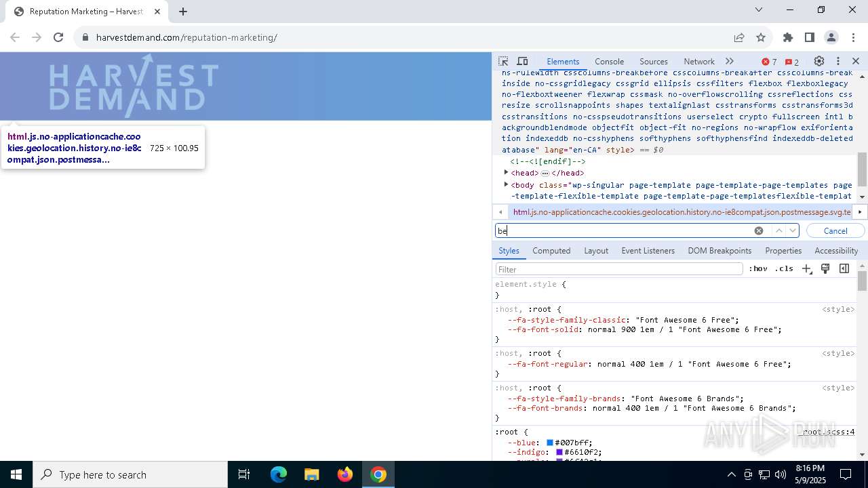Open the 7 errors counter

pos(770,62)
